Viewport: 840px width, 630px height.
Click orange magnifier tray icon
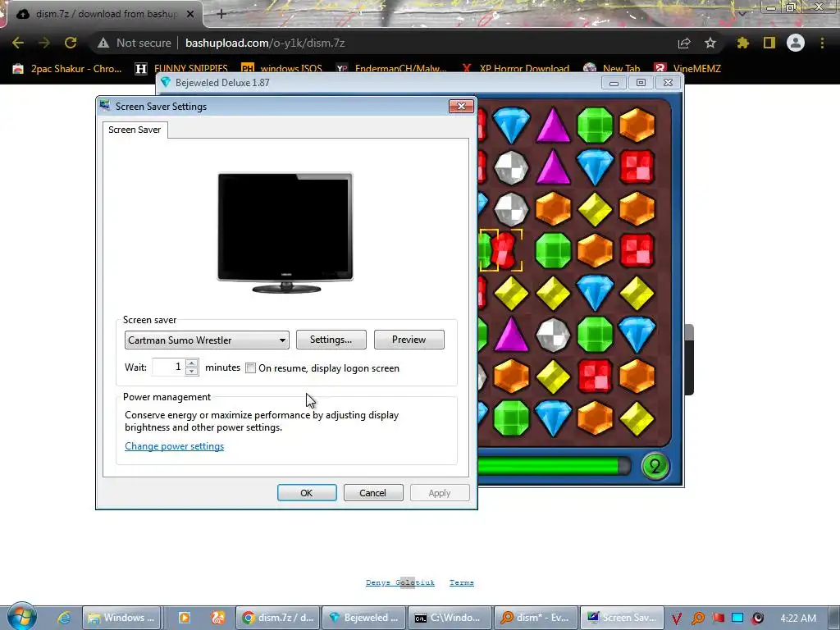coord(697,619)
